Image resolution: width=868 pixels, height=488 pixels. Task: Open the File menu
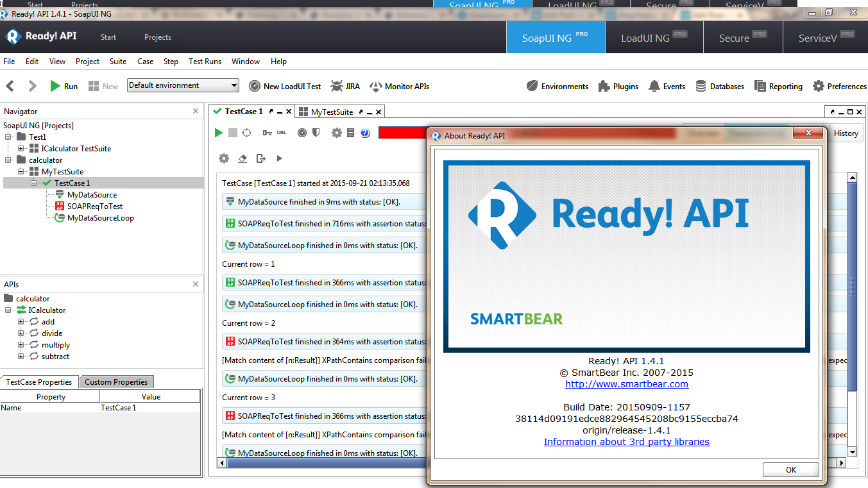(x=9, y=62)
